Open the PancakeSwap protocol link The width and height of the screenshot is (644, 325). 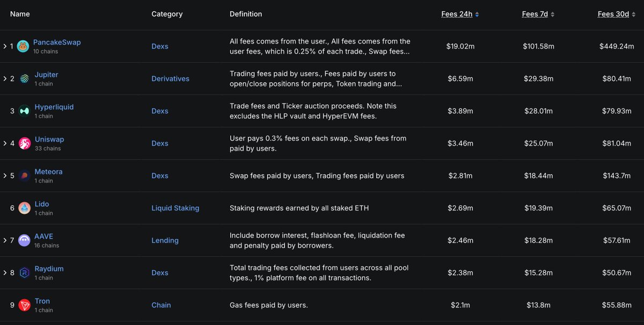[x=57, y=42]
